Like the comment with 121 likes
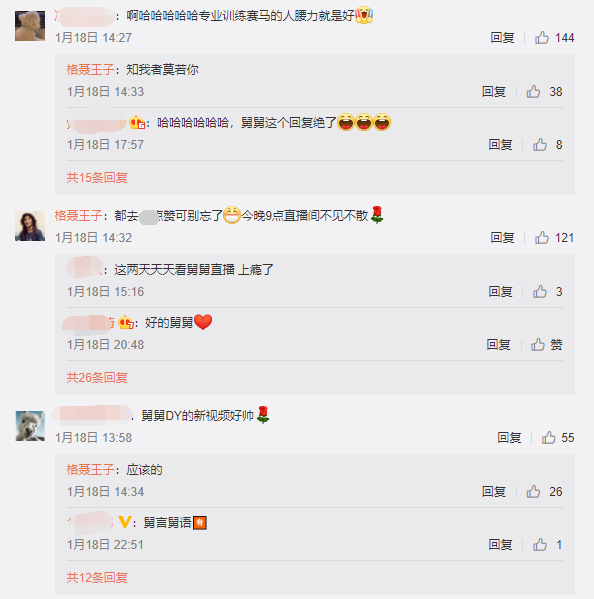This screenshot has height=599, width=594. 554,238
